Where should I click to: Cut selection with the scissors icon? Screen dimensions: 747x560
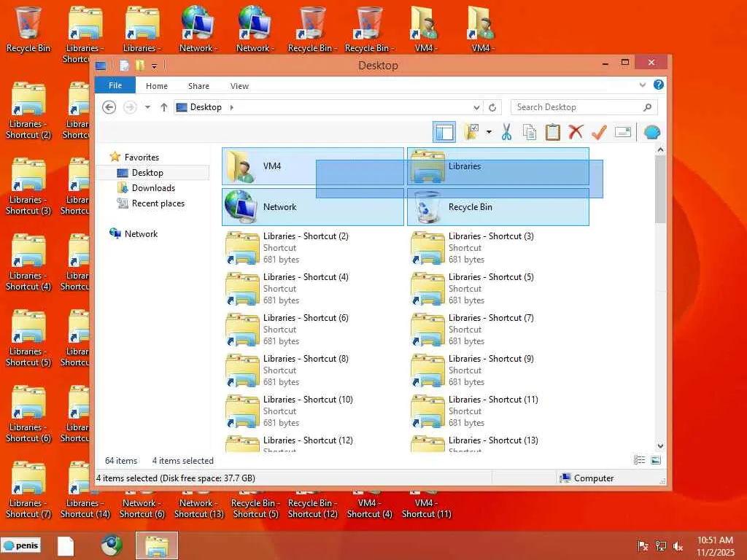pyautogui.click(x=506, y=132)
